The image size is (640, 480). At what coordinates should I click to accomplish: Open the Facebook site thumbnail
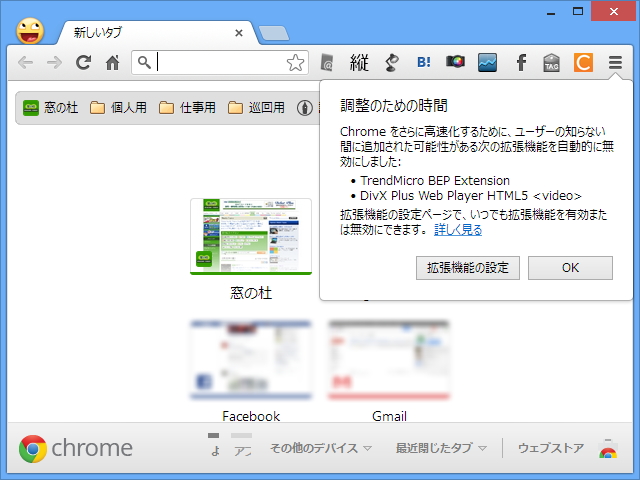pyautogui.click(x=251, y=360)
